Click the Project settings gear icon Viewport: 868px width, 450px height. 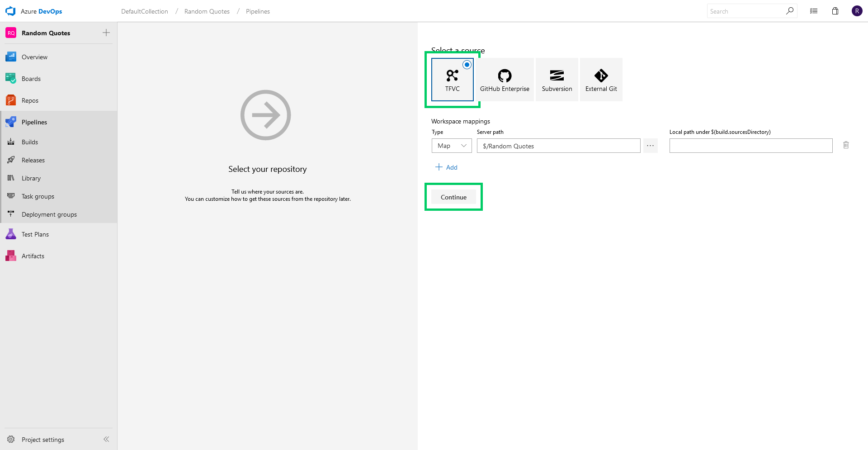coord(11,440)
